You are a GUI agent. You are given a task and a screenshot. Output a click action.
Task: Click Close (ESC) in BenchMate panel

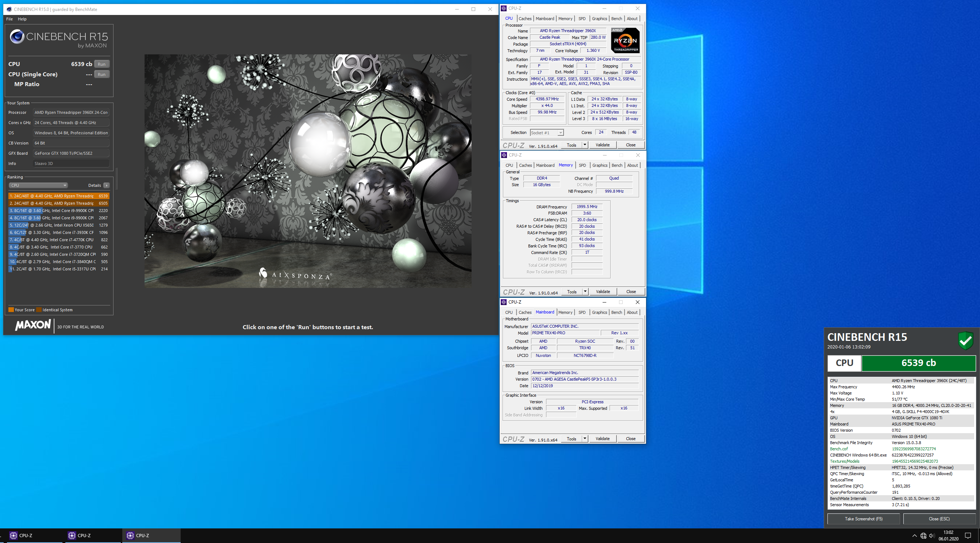click(939, 519)
